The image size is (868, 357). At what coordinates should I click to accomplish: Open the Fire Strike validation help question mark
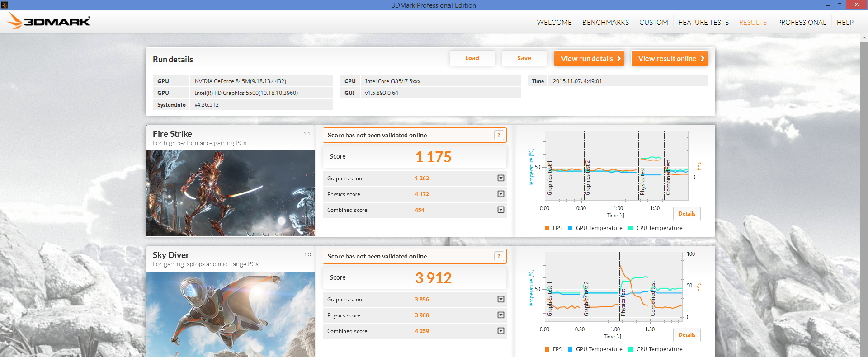(x=499, y=135)
